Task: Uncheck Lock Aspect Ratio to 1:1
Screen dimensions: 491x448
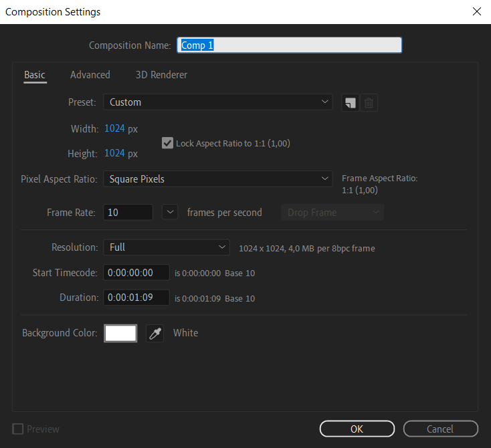Action: tap(167, 143)
